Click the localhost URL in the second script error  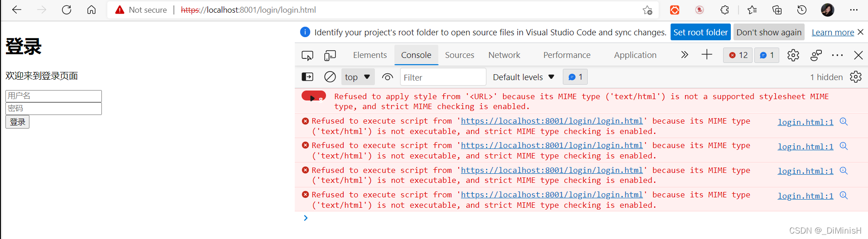click(551, 145)
